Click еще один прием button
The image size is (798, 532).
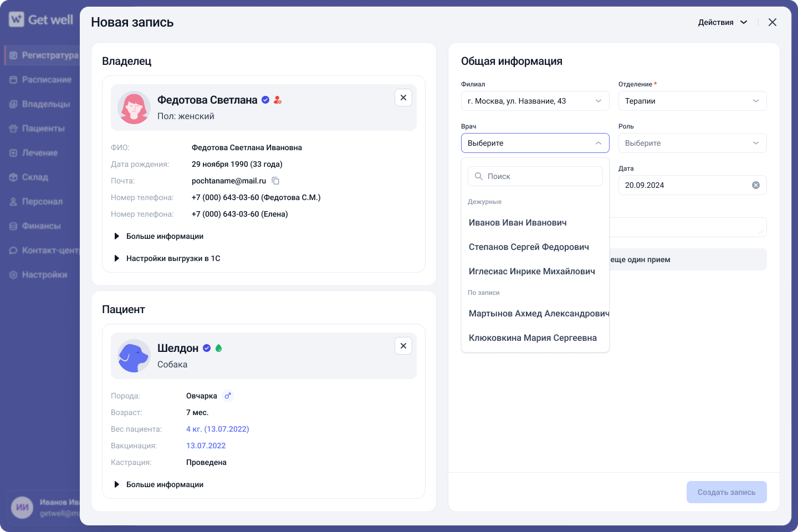coord(688,259)
